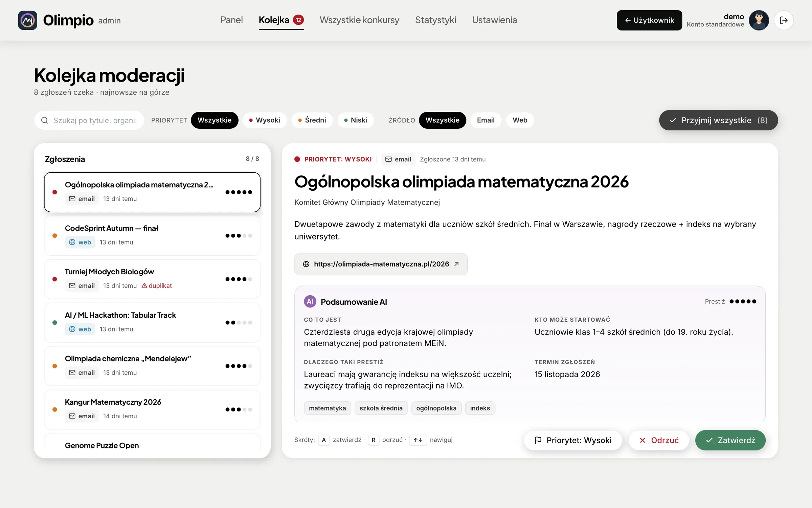Click the purple AI summary icon

click(310, 301)
